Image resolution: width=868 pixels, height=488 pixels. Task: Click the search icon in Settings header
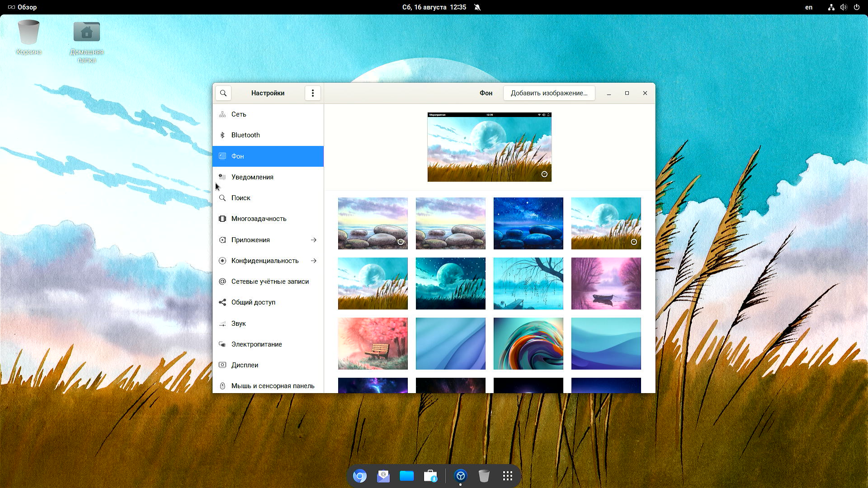coord(223,93)
